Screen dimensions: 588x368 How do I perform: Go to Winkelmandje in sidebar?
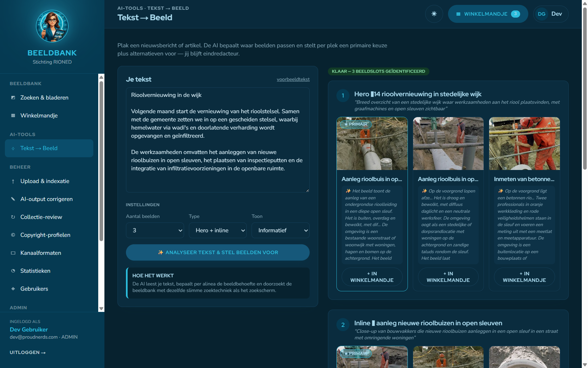[x=49, y=115]
